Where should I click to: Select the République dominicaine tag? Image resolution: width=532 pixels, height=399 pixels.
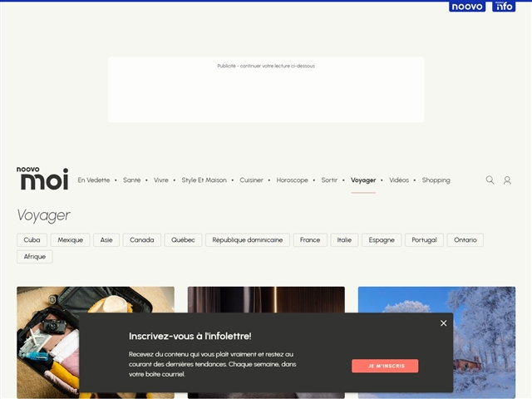[x=247, y=240]
